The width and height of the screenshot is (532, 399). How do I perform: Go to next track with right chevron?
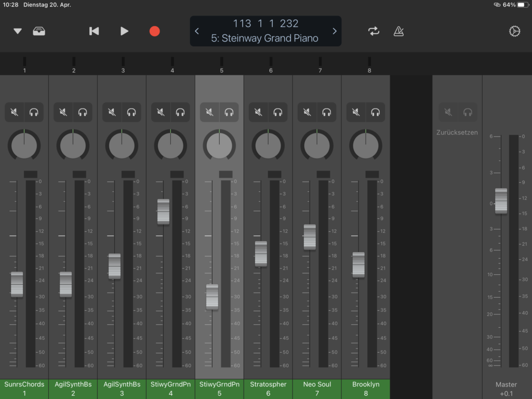tap(335, 31)
